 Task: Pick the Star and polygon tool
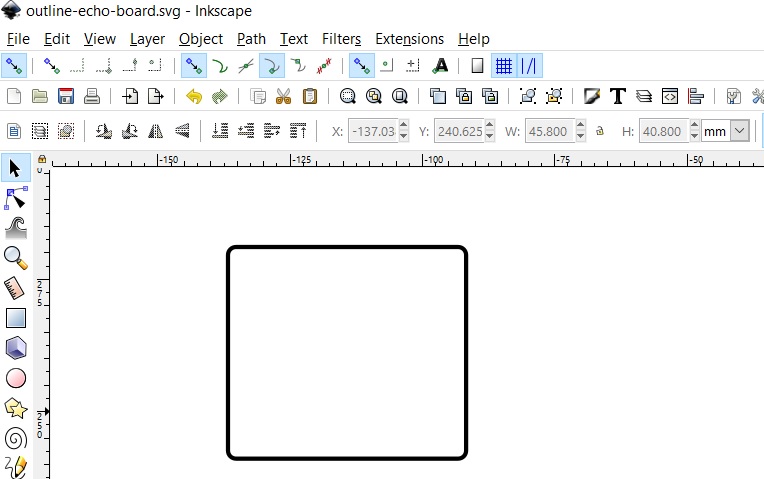pos(15,408)
